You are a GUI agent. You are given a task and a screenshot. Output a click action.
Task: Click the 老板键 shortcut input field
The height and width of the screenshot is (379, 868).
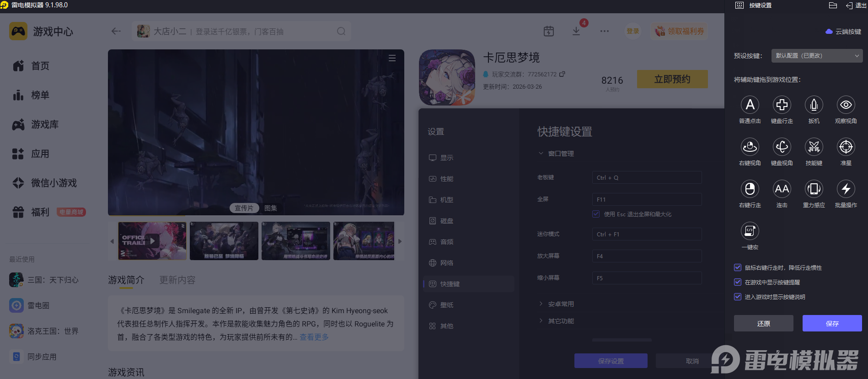point(647,177)
